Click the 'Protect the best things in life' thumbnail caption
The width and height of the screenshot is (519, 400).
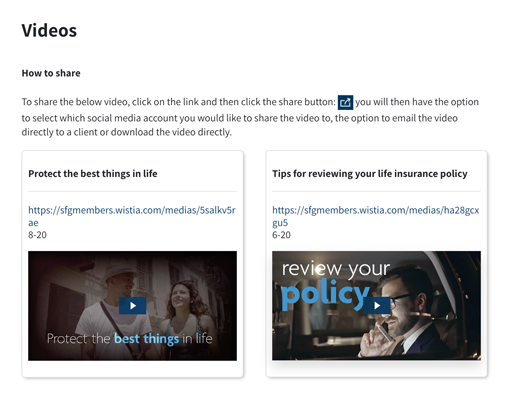point(130,339)
